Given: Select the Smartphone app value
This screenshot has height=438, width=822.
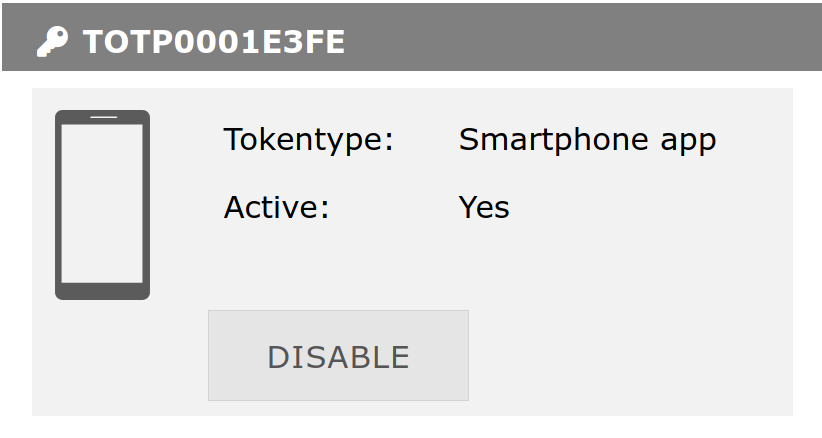Looking at the screenshot, I should pos(587,140).
